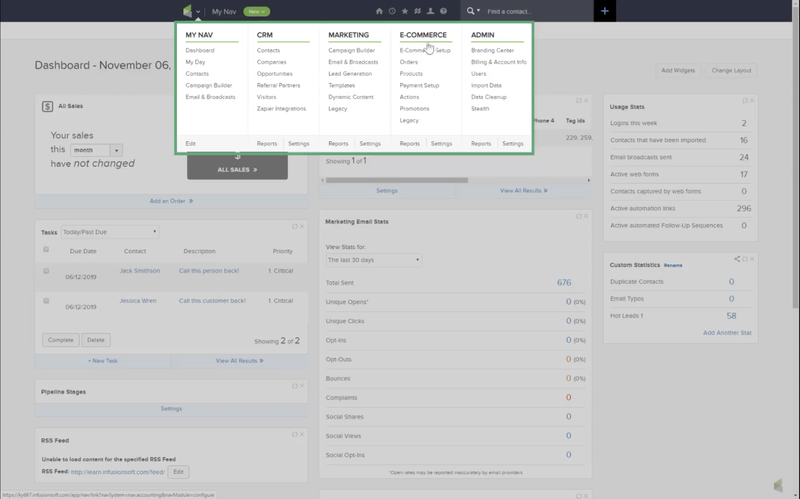Screen dimensions: 800x499
Task: Click the Infusionsoft logo icon in the top bar
Action: click(x=188, y=11)
